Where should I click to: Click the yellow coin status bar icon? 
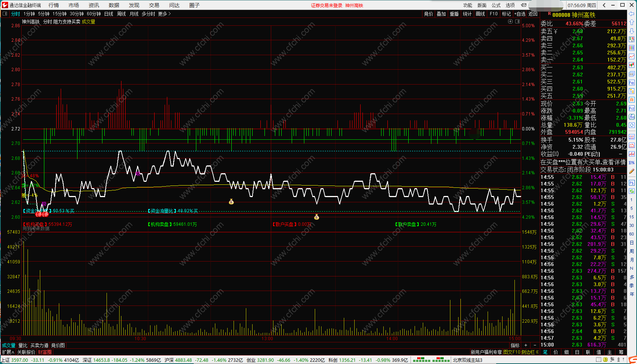click(606, 360)
